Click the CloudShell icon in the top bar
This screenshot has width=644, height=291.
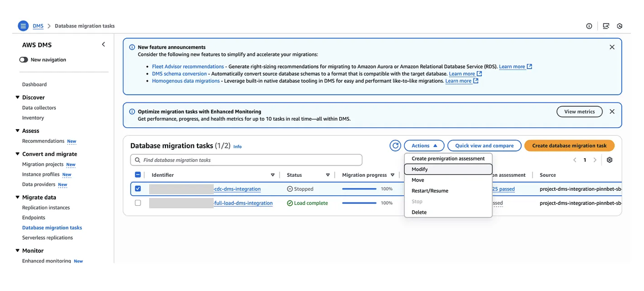pyautogui.click(x=606, y=26)
